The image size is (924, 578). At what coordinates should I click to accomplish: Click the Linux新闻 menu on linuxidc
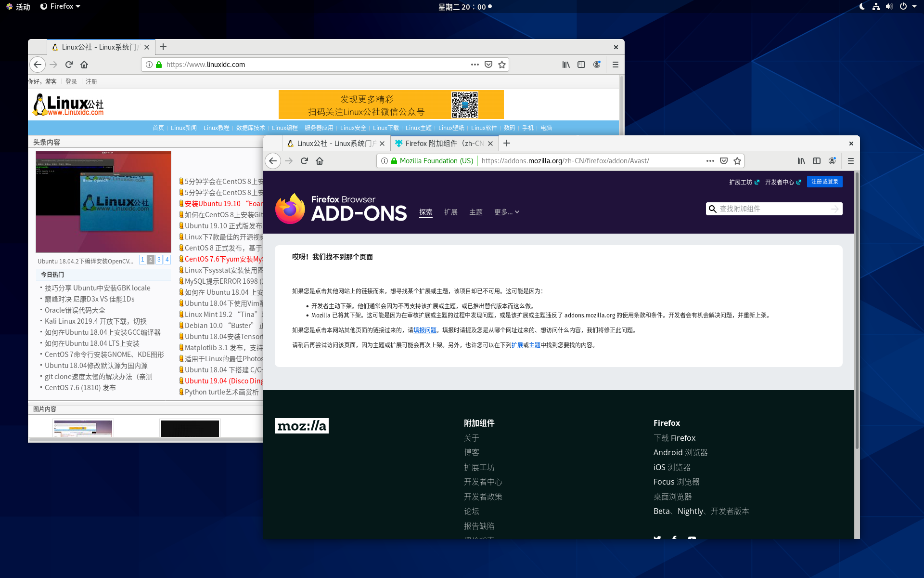pyautogui.click(x=184, y=128)
